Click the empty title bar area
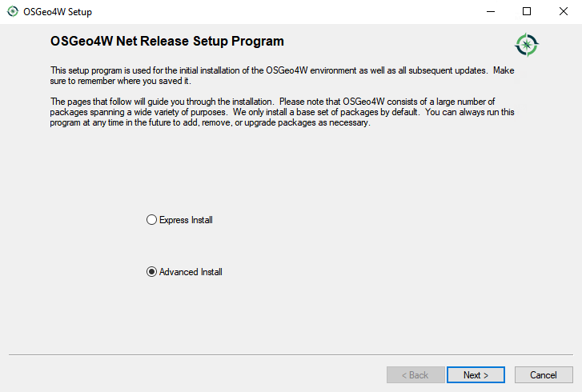 [280, 11]
